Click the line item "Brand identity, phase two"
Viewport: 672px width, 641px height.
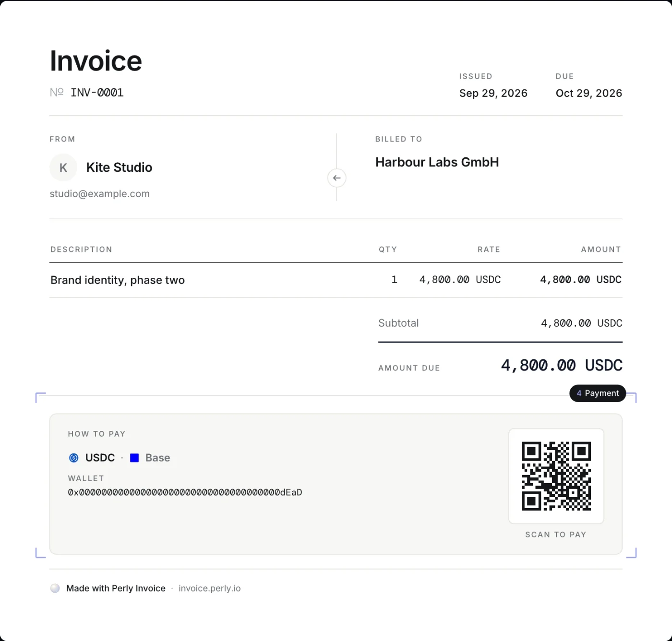pos(118,280)
